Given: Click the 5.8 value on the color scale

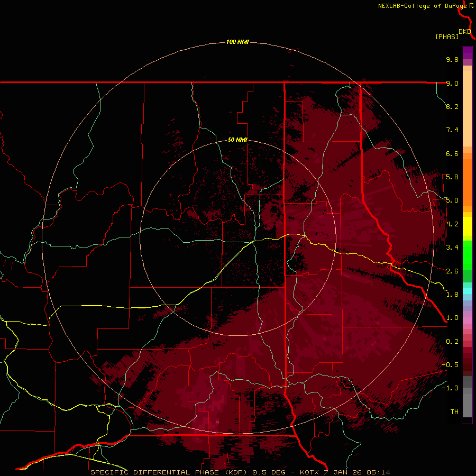Looking at the screenshot, I should [x=452, y=177].
